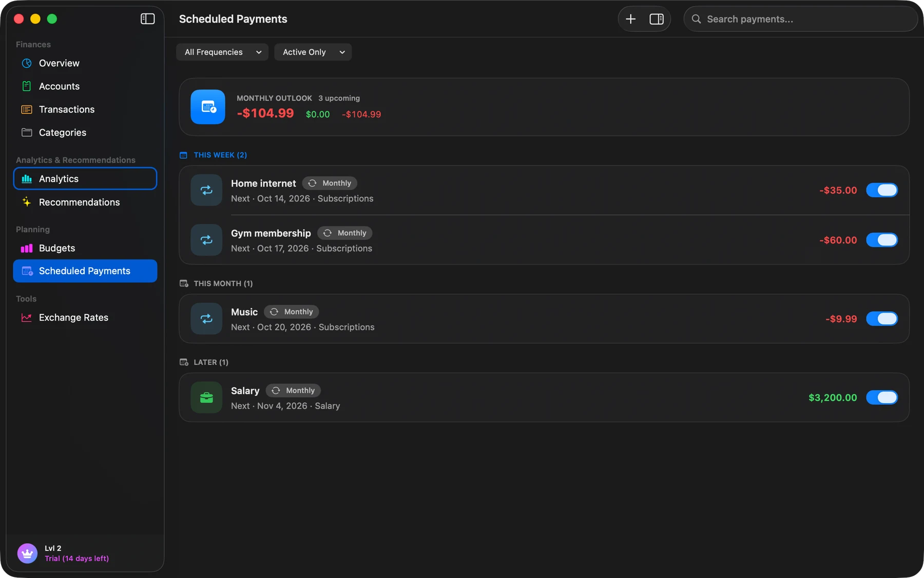Screen dimensions: 924x578
Task: Click the $0.00 income value
Action: (318, 115)
